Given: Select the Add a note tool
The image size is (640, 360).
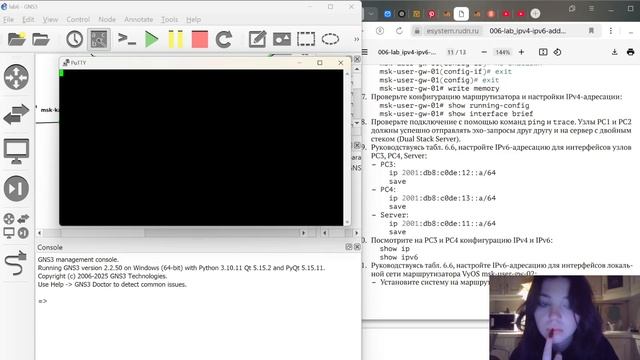Looking at the screenshot, I should coord(257,39).
